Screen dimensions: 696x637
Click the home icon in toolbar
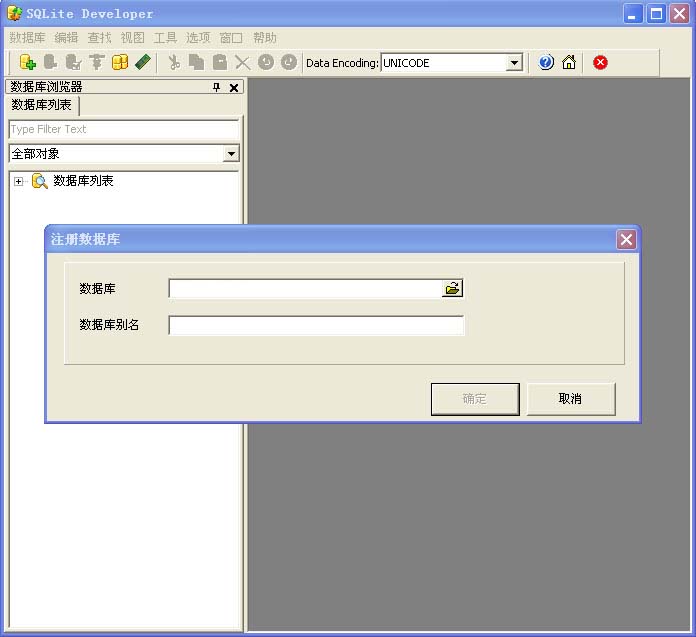[569, 62]
